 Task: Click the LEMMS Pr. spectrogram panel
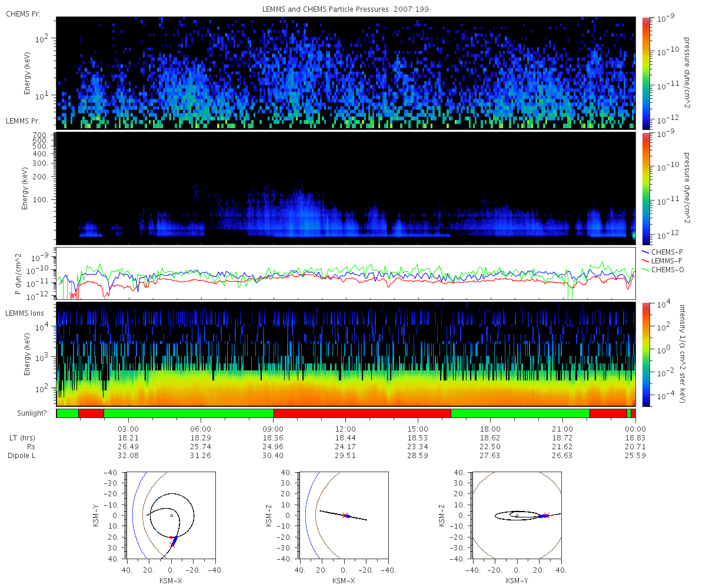click(x=346, y=188)
